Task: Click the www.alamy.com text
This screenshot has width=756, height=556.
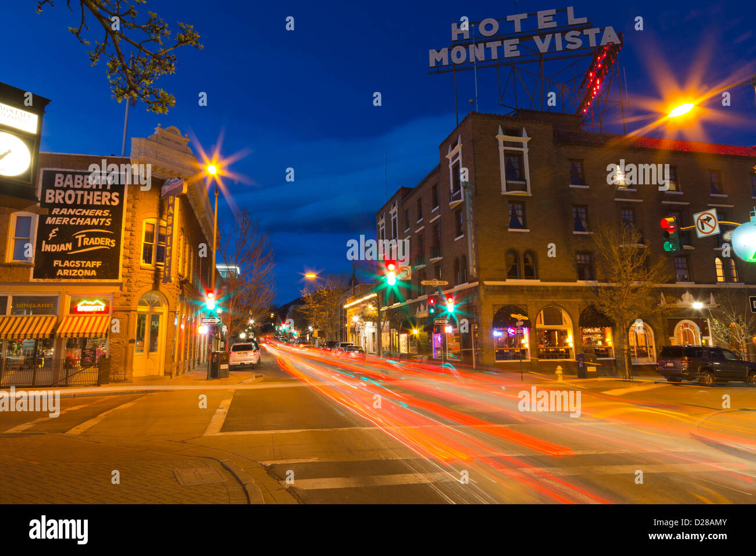Action: [x=689, y=537]
